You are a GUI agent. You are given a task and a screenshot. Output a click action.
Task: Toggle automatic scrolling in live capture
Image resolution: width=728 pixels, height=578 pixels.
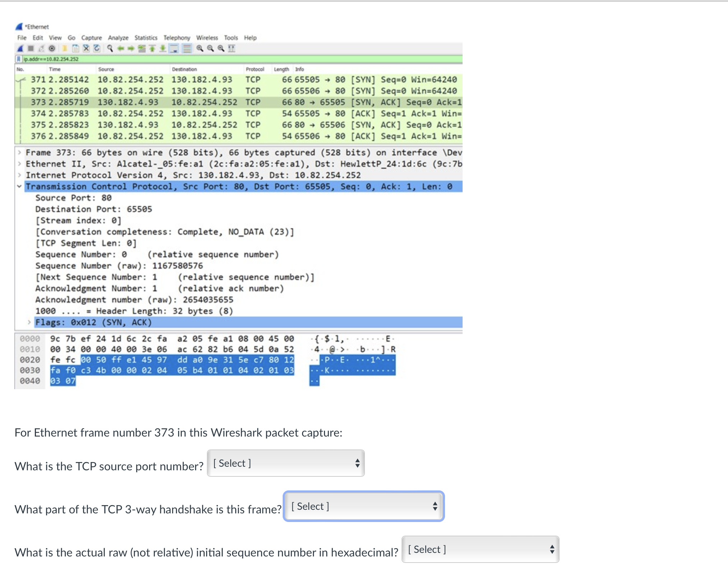click(x=173, y=48)
